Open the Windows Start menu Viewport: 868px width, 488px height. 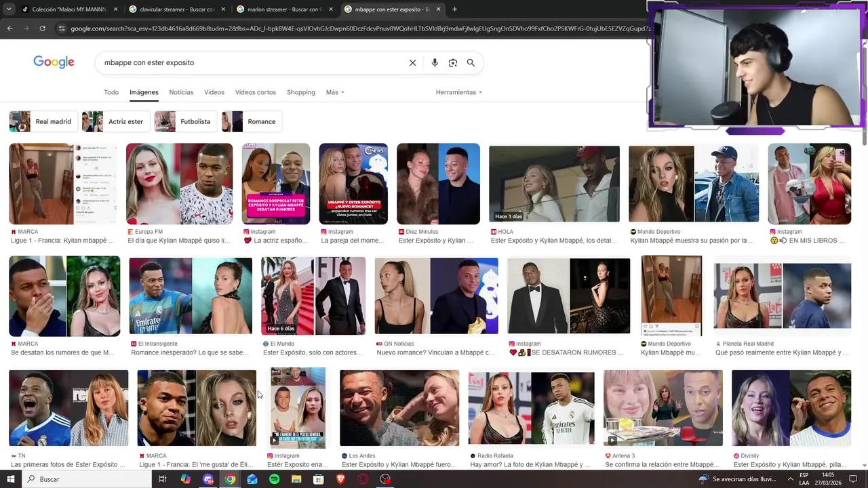[x=11, y=479]
